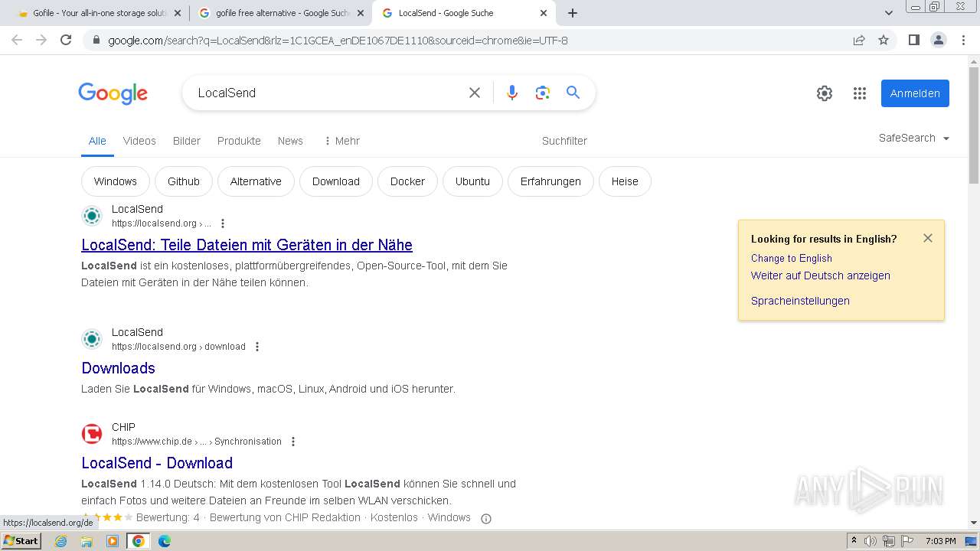Open the media player taskbar icon
This screenshot has height=551, width=980.
click(113, 541)
